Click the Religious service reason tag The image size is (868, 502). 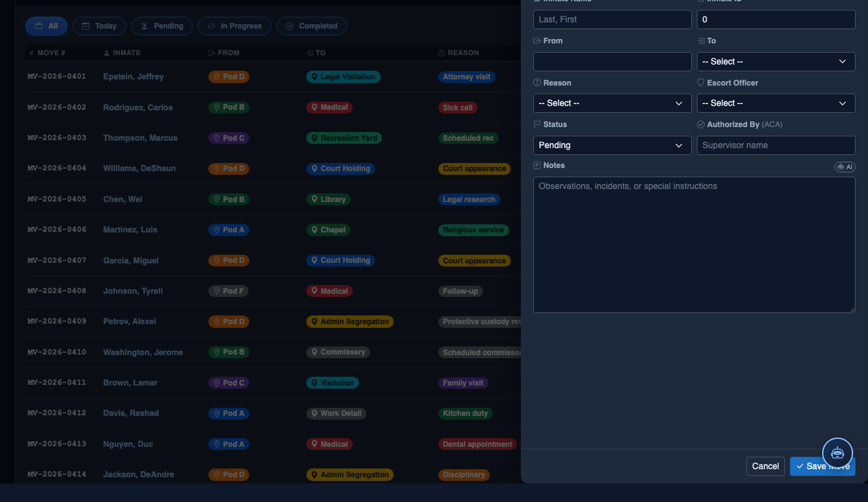473,230
